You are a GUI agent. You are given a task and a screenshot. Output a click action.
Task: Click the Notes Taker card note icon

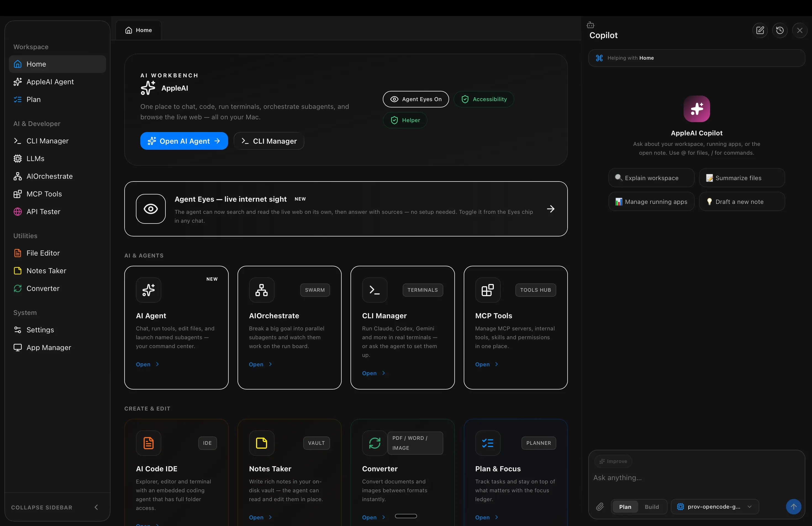click(x=261, y=443)
